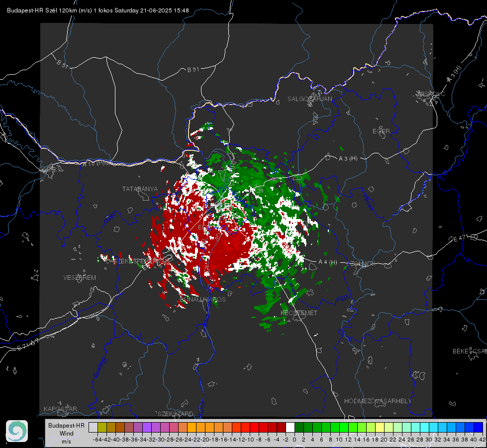487x448 pixels.
Task: Select the olive swatch between -64 and -42
Action: tap(102, 427)
